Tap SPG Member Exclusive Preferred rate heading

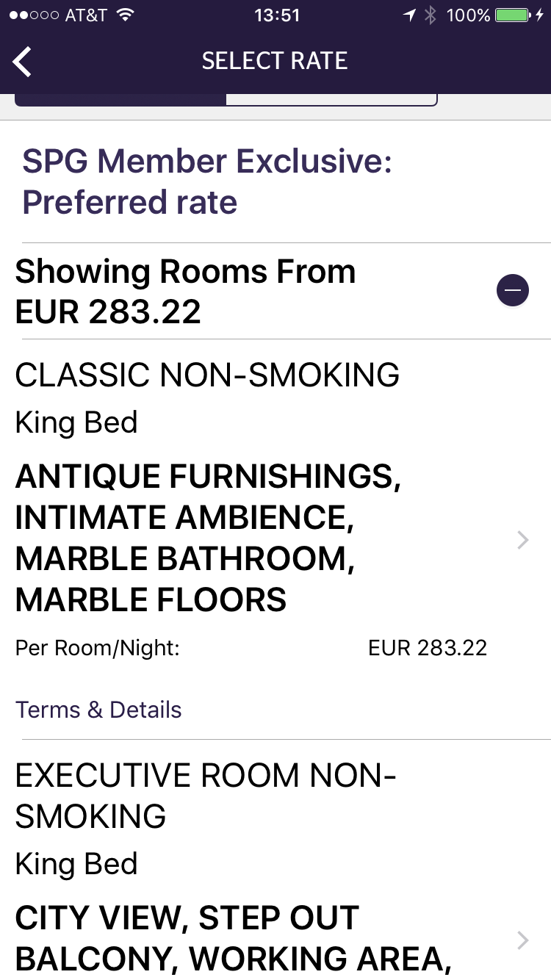pos(207,181)
